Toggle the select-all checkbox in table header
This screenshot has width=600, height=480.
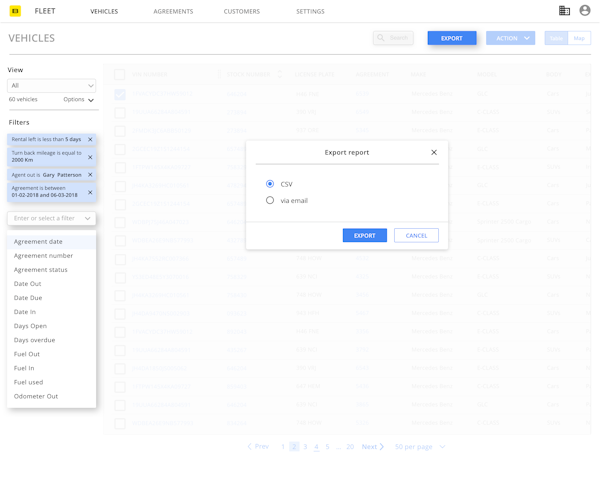pos(119,74)
